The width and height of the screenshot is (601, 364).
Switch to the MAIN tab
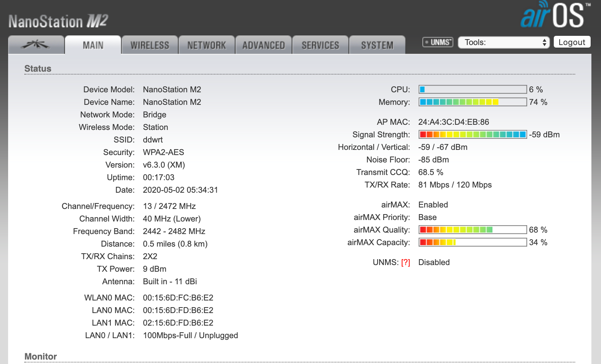(x=93, y=45)
